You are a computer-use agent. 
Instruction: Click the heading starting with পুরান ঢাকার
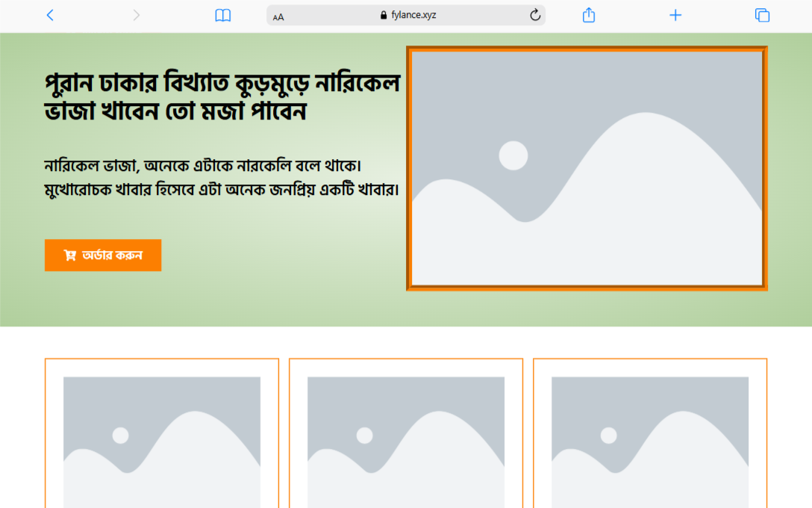tap(222, 82)
